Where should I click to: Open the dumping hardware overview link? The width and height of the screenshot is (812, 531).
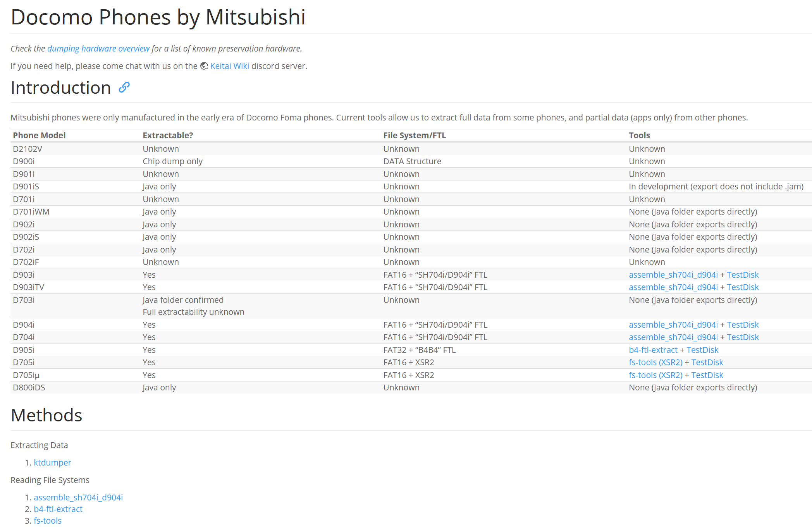pos(98,49)
